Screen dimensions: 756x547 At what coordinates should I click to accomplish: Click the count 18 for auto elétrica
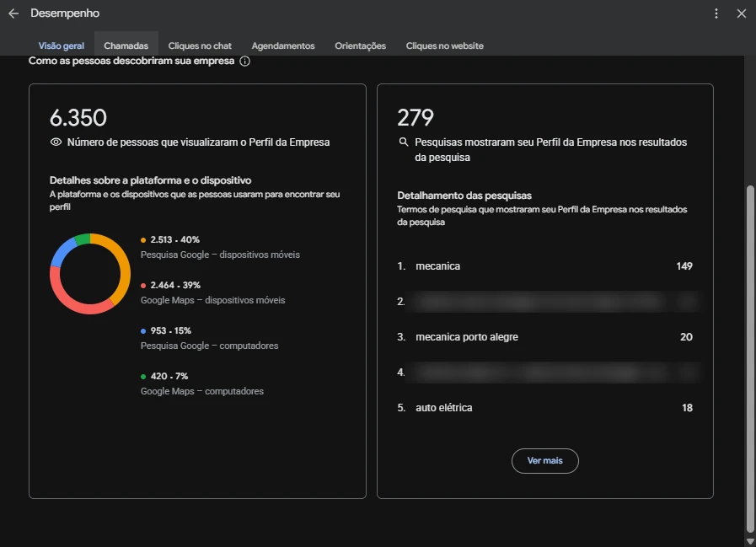click(687, 408)
